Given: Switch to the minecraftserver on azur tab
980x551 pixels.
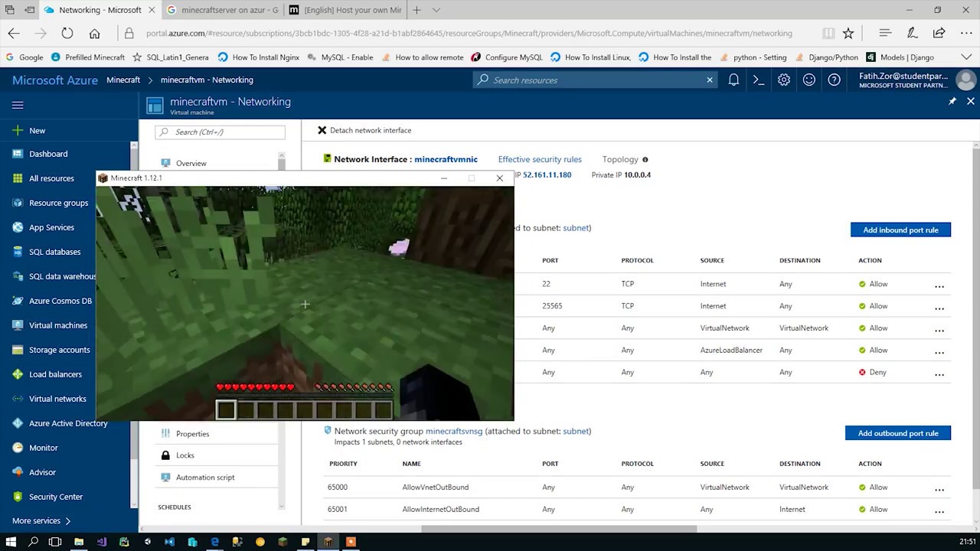Looking at the screenshot, I should [222, 10].
